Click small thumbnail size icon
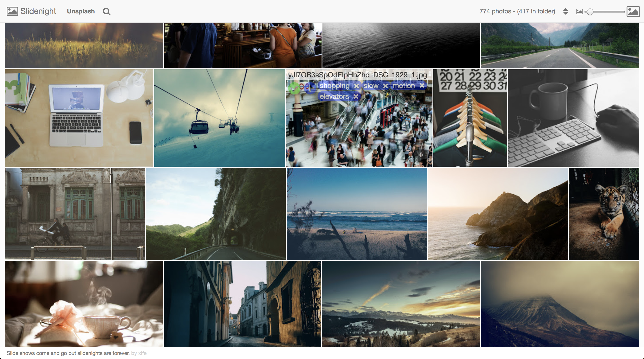Viewport: 644px width, 359px height. pyautogui.click(x=579, y=12)
